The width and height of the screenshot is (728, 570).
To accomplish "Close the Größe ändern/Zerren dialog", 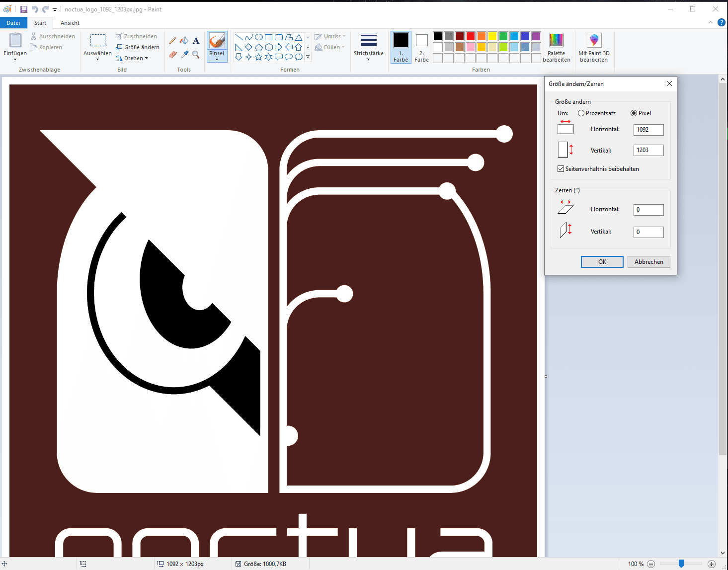I will click(x=669, y=83).
